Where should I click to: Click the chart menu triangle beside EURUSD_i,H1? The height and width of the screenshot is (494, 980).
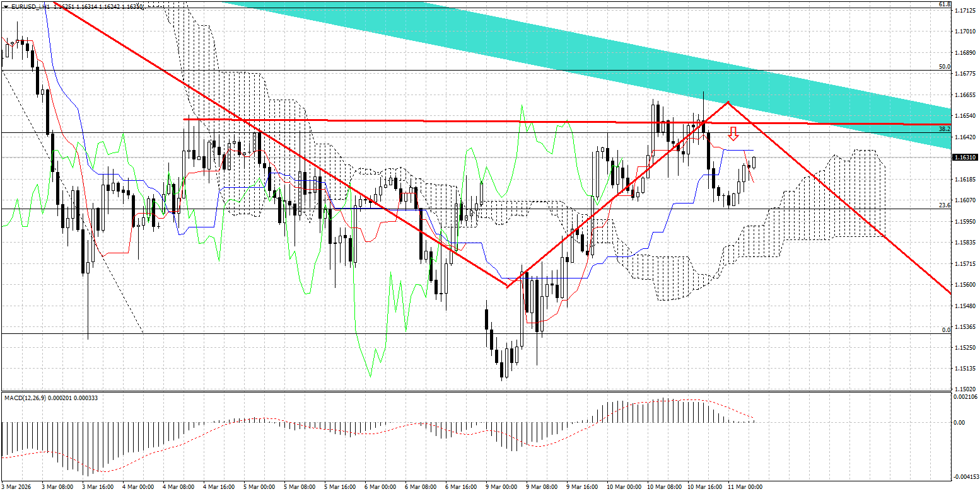(x=6, y=6)
